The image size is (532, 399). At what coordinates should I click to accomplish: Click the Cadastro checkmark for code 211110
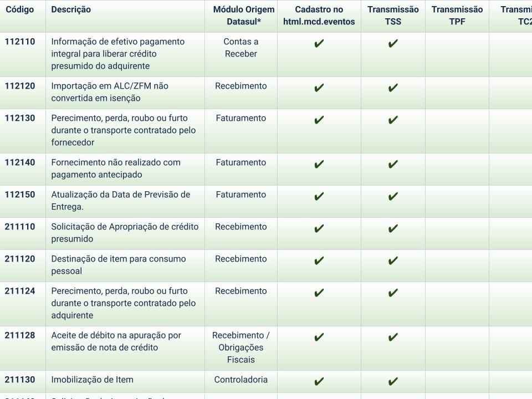point(319,229)
